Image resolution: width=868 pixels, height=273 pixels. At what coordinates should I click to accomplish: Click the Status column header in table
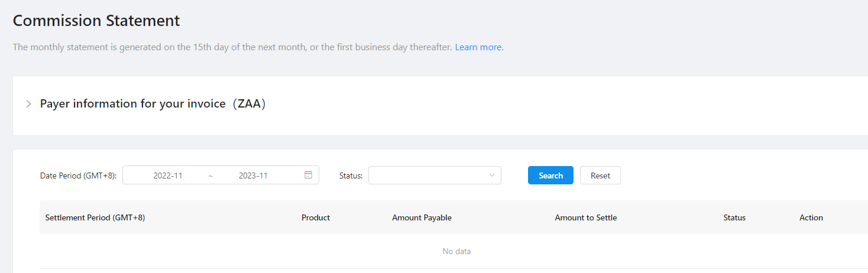click(x=734, y=217)
